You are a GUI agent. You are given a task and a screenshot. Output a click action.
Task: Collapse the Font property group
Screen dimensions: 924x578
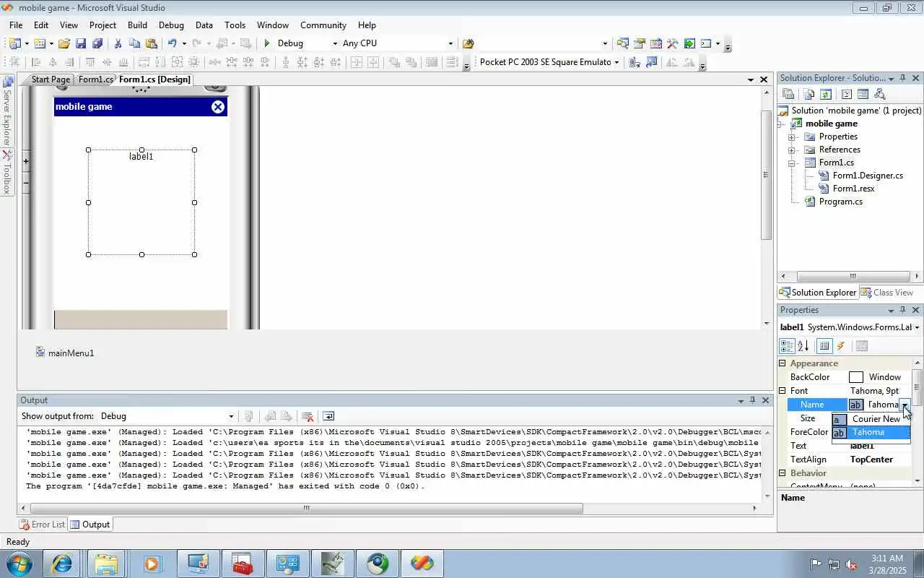pos(783,391)
